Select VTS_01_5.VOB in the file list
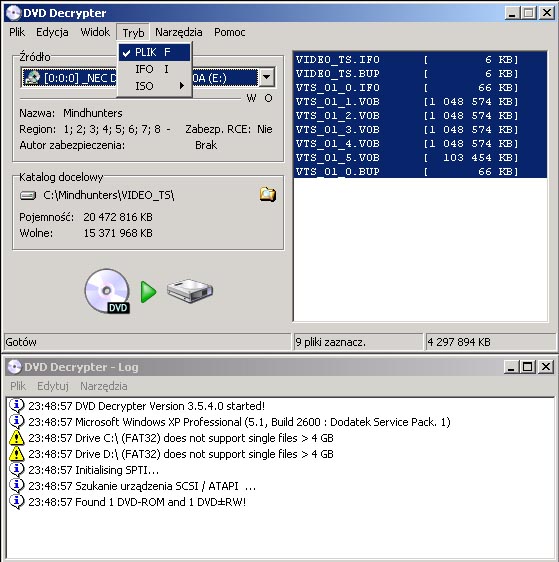Screen dimensions: 559x562 pos(420,157)
